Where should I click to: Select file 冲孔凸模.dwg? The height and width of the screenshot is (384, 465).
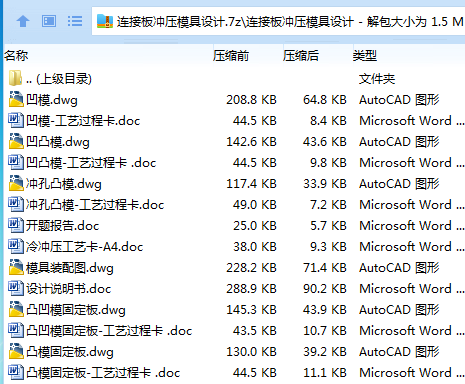pyautogui.click(x=64, y=184)
